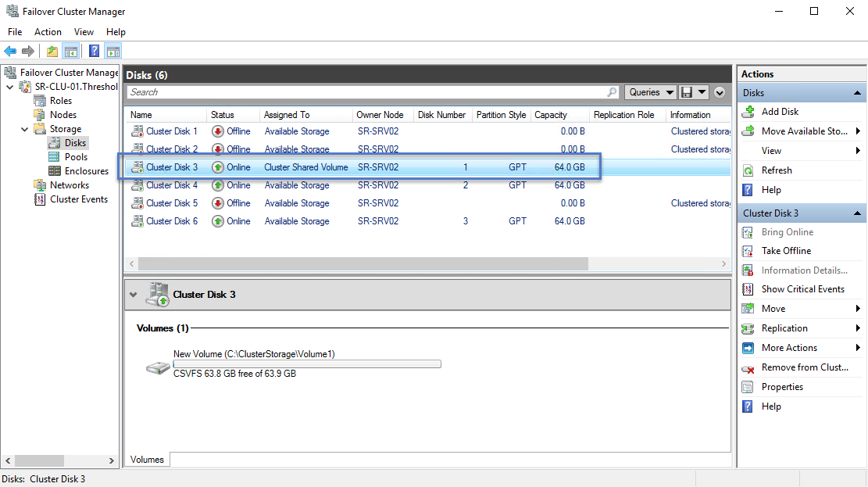This screenshot has height=487, width=868.
Task: Collapse the Cluster Disk 3 actions section
Action: 857,213
